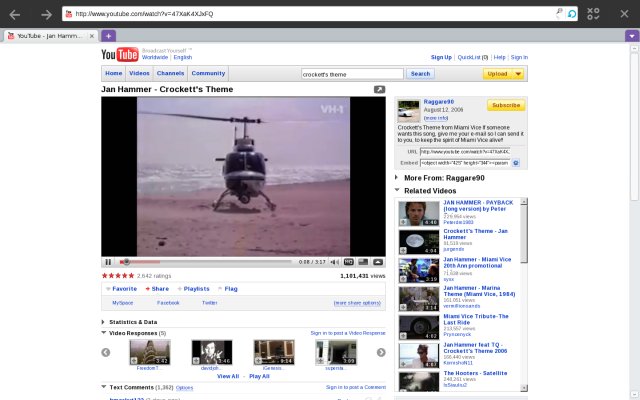The height and width of the screenshot is (400, 640).
Task: Click the search field containing crockett's theme
Action: point(352,73)
